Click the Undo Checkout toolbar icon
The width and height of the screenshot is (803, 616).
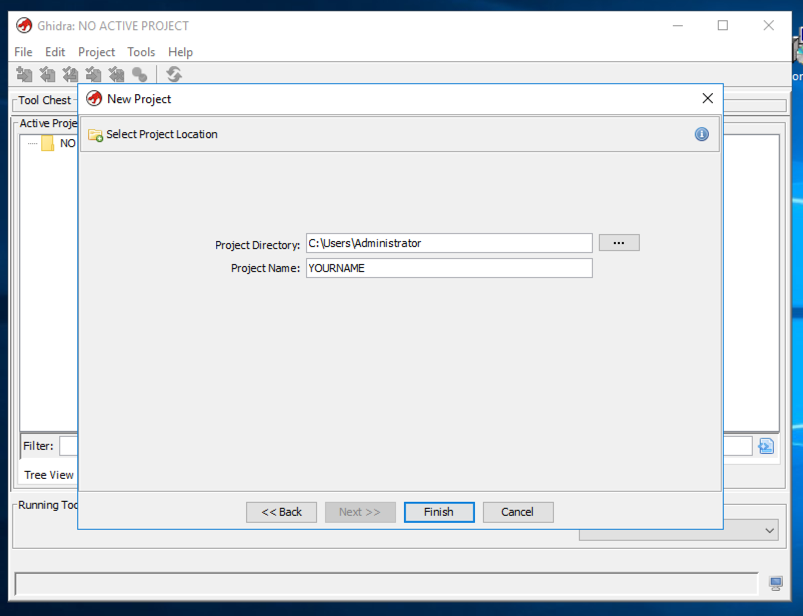click(116, 74)
